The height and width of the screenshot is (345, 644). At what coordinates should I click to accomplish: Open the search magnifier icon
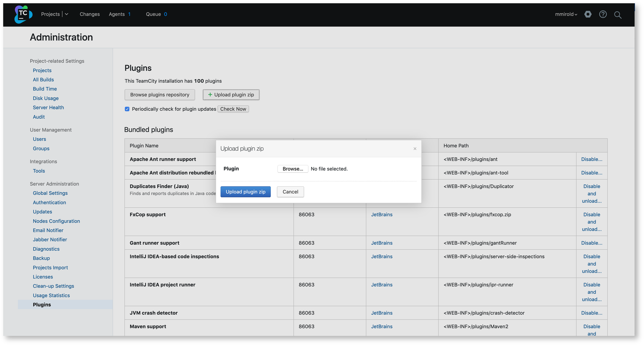618,14
